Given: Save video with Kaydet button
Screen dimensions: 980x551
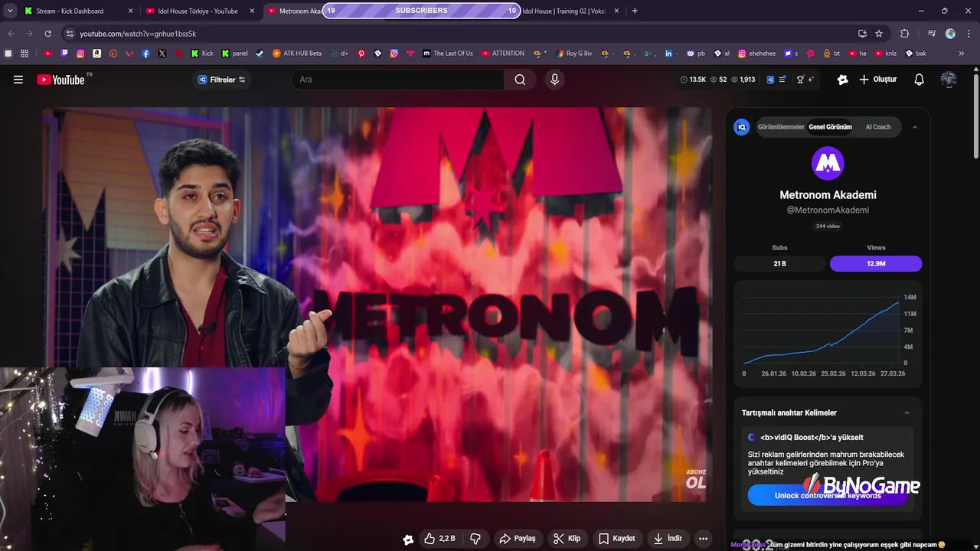Looking at the screenshot, I should click(x=617, y=539).
